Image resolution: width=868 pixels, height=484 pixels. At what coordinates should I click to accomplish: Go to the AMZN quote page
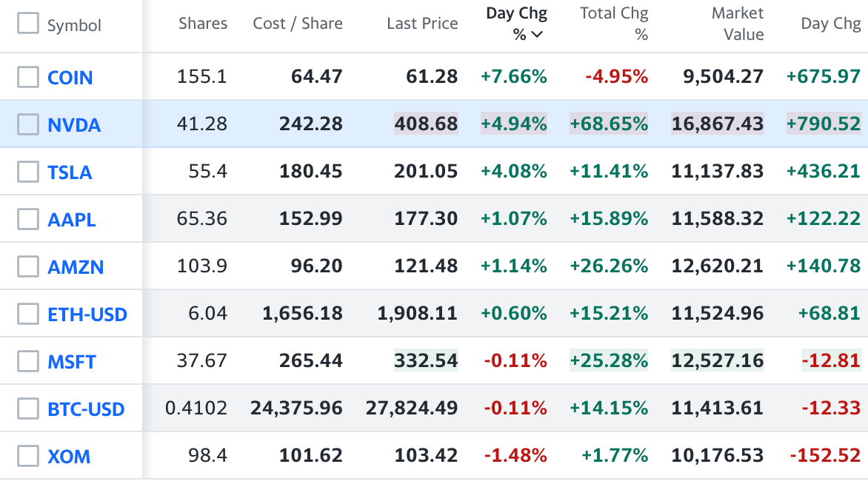click(76, 267)
